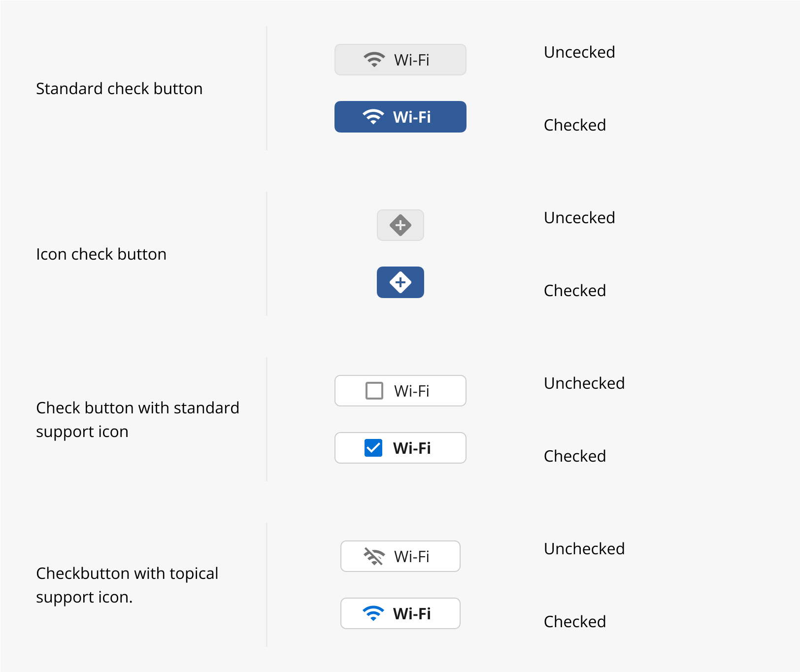Screen dimensions: 800x672
Task: Click the 'Checked' label next to blue icon button
Action: click(x=575, y=291)
